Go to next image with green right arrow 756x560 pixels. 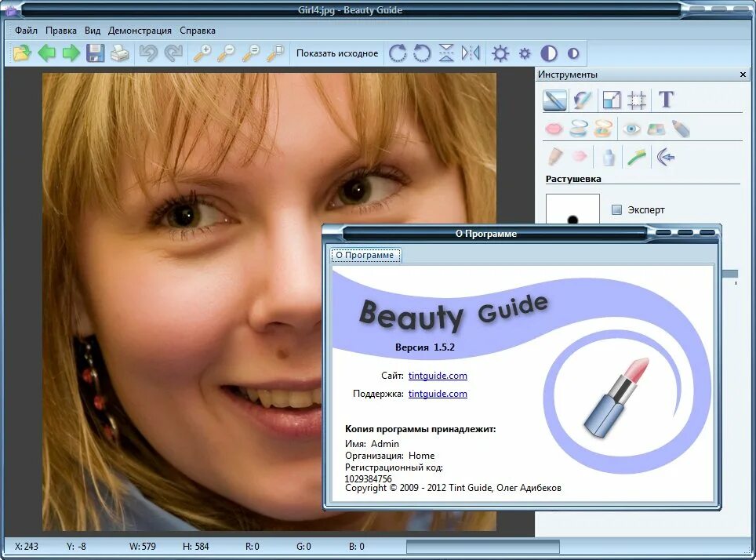71,53
